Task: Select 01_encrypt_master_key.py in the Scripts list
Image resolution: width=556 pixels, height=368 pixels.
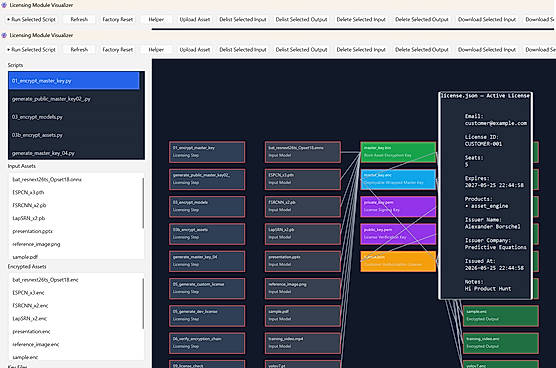Action: 74,81
